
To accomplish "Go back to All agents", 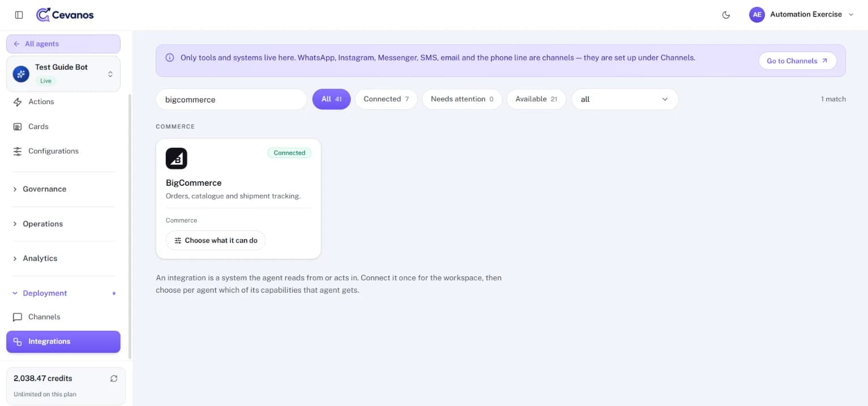I will point(63,44).
